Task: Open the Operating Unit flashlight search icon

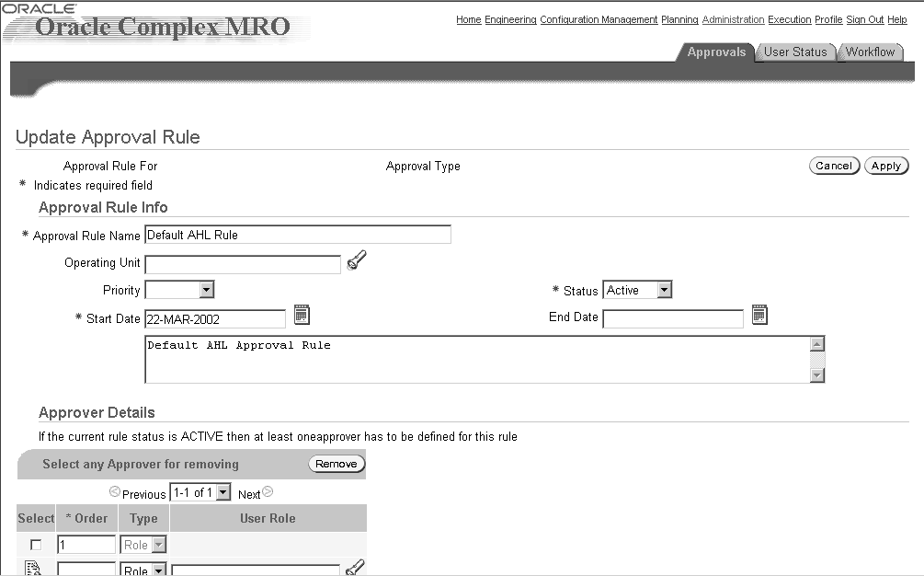Action: coord(357,260)
